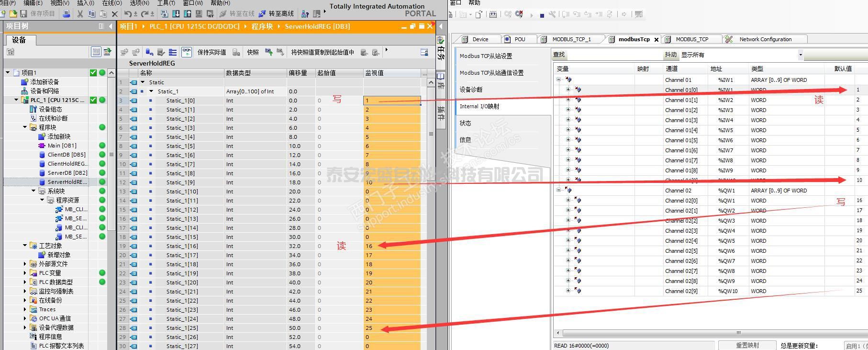Click the blue Stop square icon
Image resolution: width=868 pixels, height=350 pixels.
[542, 15]
